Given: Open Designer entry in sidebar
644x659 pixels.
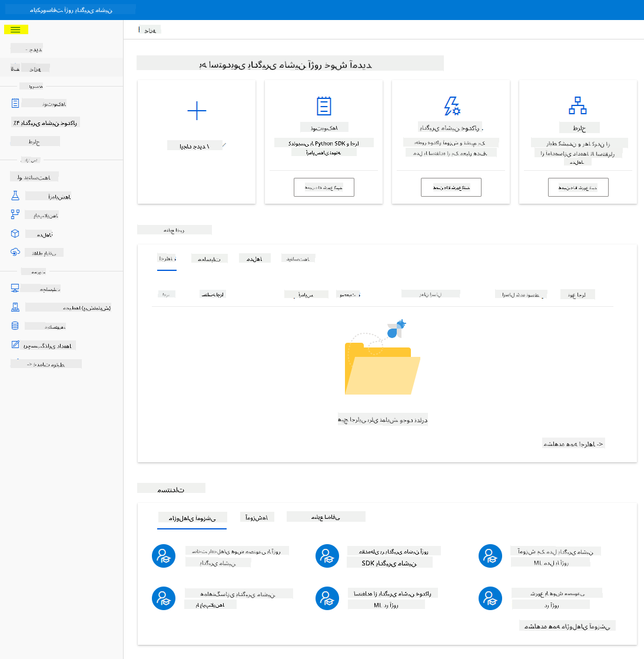Looking at the screenshot, I should [35, 141].
